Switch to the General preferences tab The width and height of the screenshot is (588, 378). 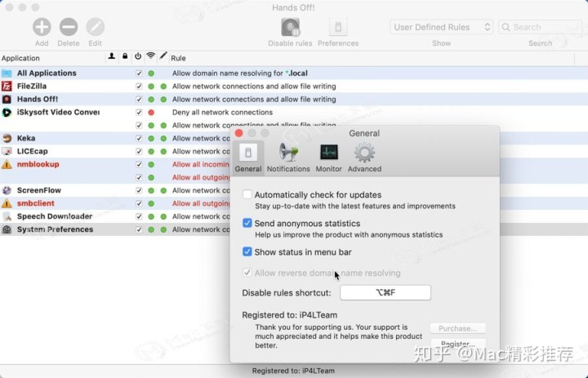248,158
